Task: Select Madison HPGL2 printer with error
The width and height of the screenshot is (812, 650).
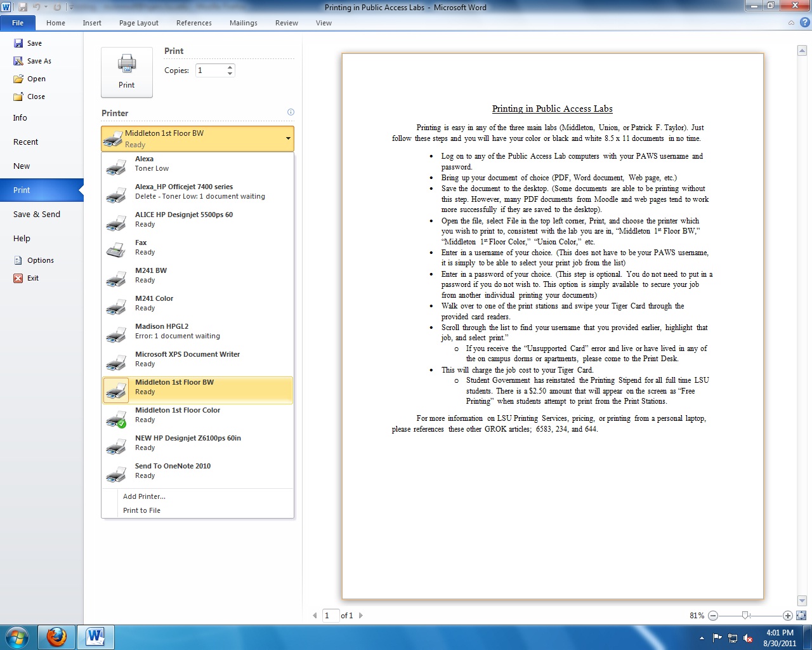Action: click(197, 331)
